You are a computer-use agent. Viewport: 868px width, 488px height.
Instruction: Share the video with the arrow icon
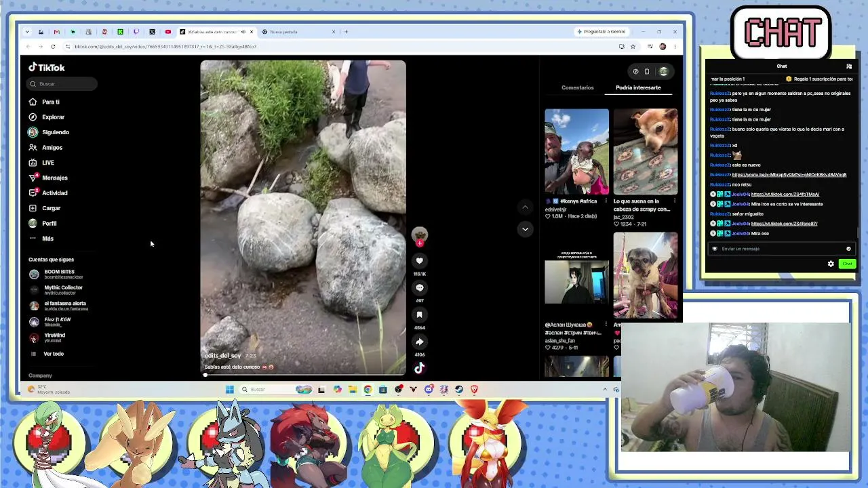[420, 342]
